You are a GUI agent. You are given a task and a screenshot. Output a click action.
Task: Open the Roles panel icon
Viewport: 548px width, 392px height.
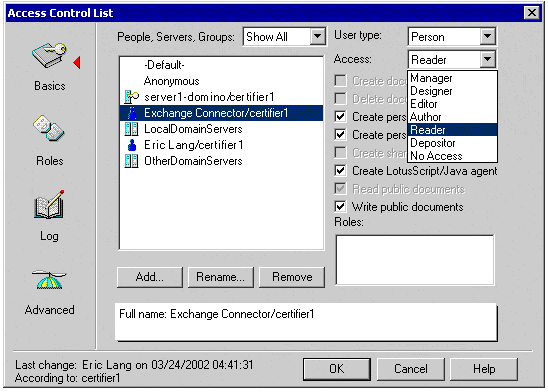coord(49,128)
